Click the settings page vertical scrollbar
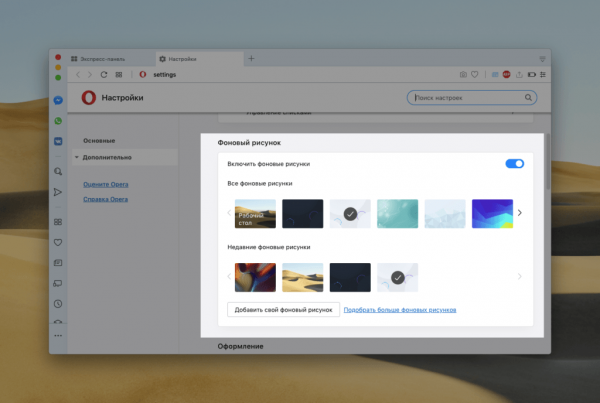Screen dimensions: 600x403 pos(548,161)
